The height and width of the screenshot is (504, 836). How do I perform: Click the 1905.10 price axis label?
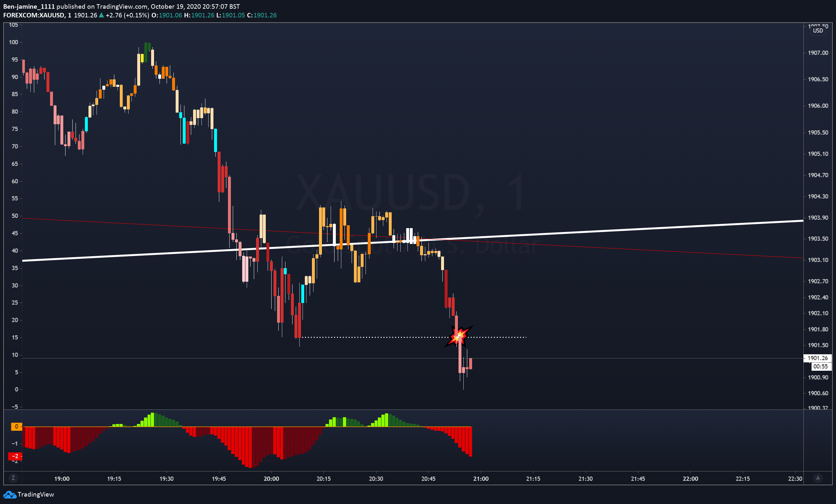[x=818, y=154]
